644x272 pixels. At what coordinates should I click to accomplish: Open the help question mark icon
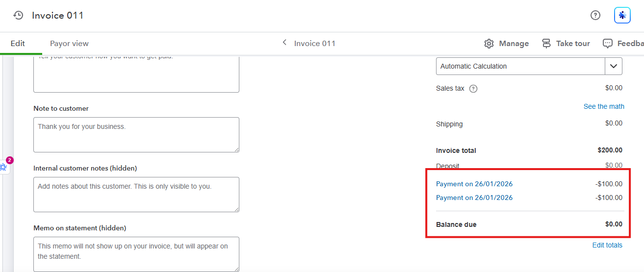click(x=595, y=15)
